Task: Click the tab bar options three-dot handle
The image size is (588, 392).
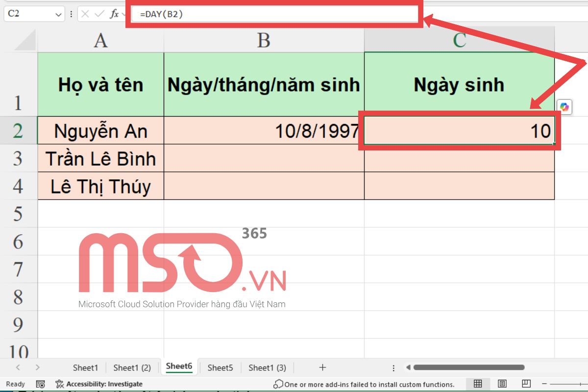Action: tap(393, 367)
